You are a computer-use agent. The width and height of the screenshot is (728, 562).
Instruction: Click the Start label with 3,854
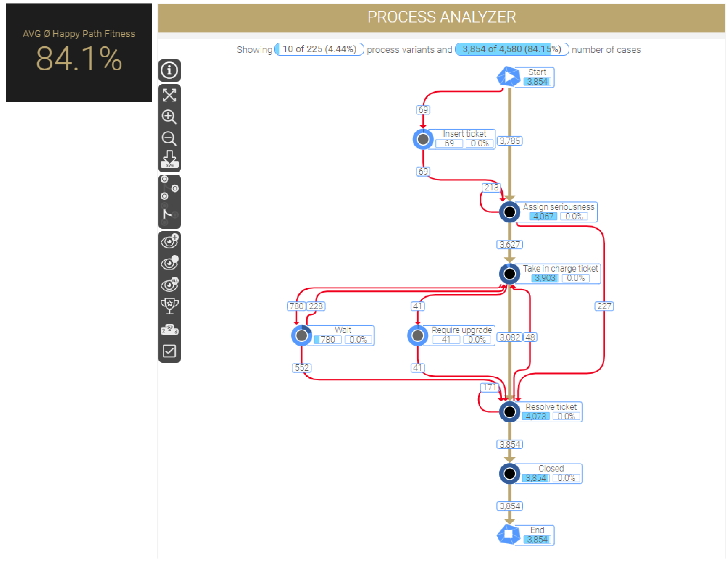(x=537, y=77)
